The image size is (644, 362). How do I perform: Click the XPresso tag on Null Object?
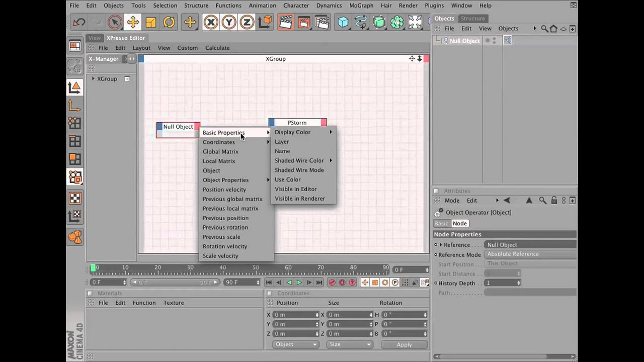tap(507, 40)
